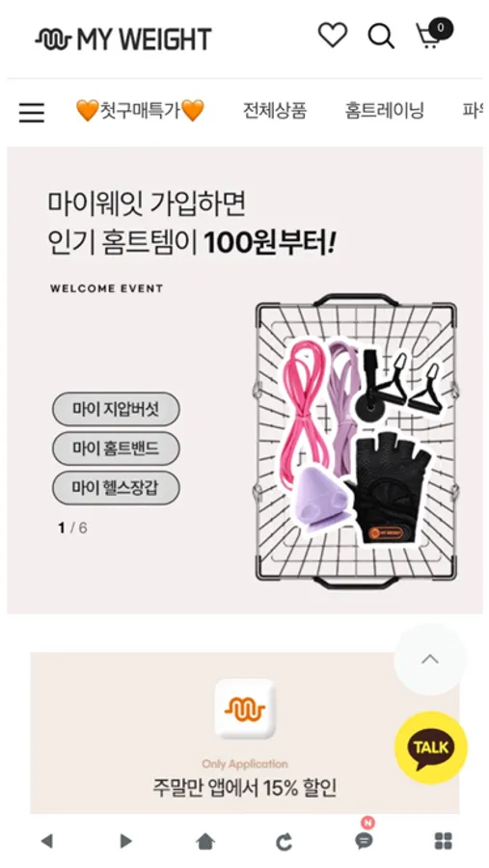Reload the page with the refresh icon
The image size is (489, 868).
click(x=285, y=842)
